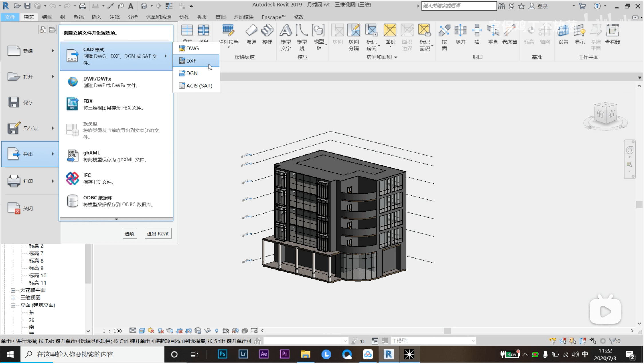This screenshot has width=644, height=364.
Task: Click the 选项 button
Action: pyautogui.click(x=129, y=234)
